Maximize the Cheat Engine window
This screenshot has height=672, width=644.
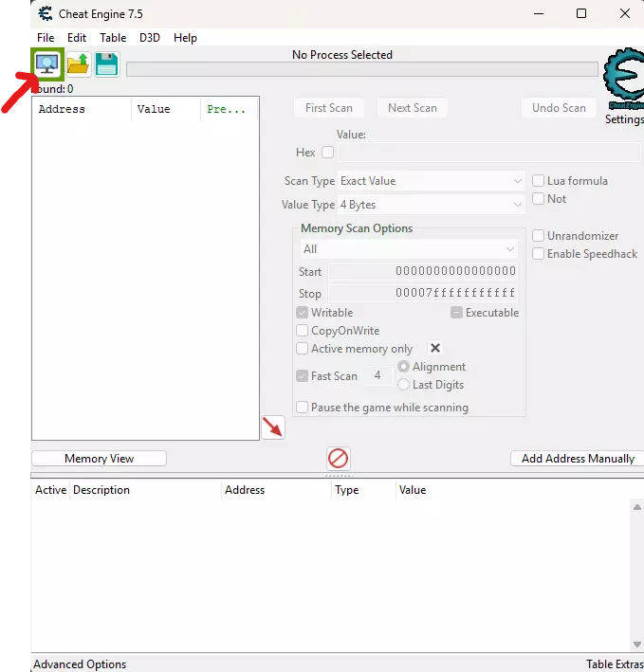581,13
